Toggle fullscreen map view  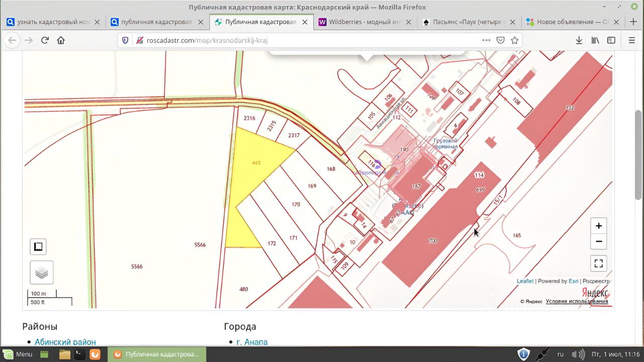[x=599, y=263]
